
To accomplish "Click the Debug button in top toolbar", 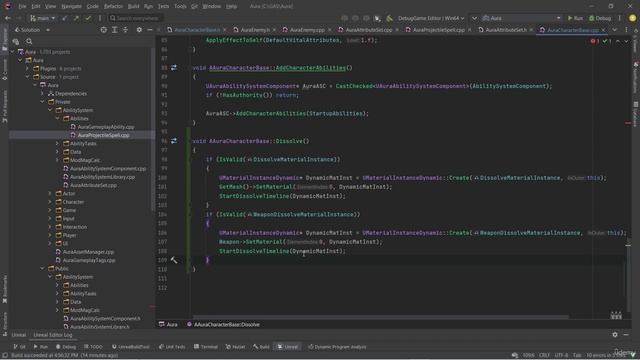I will [x=600, y=18].
